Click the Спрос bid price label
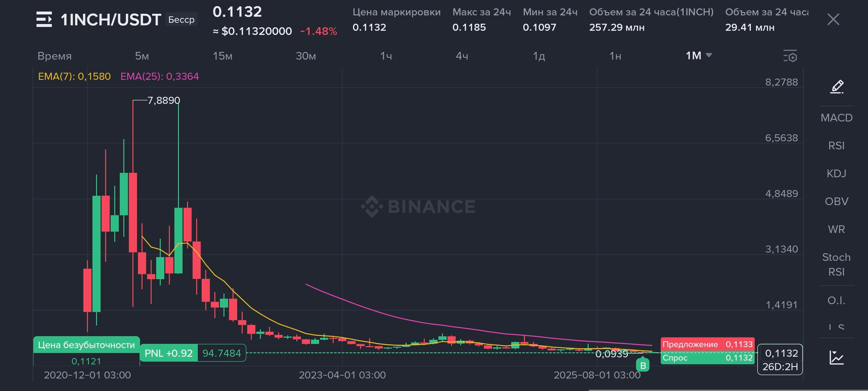Image resolution: width=868 pixels, height=391 pixels. pos(707,358)
